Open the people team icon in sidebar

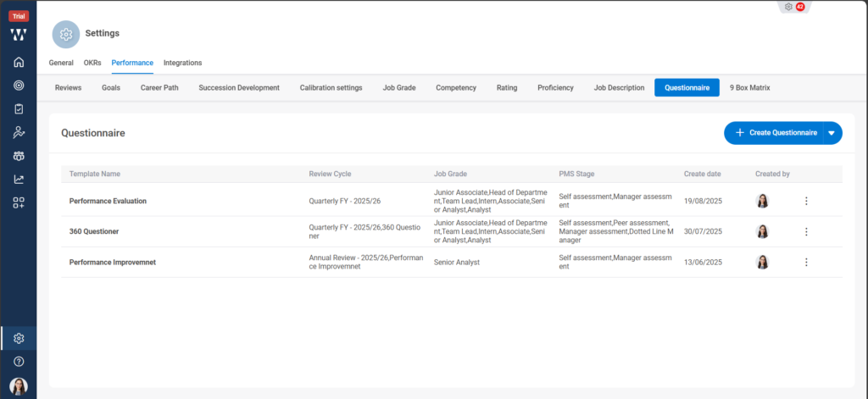pos(19,156)
